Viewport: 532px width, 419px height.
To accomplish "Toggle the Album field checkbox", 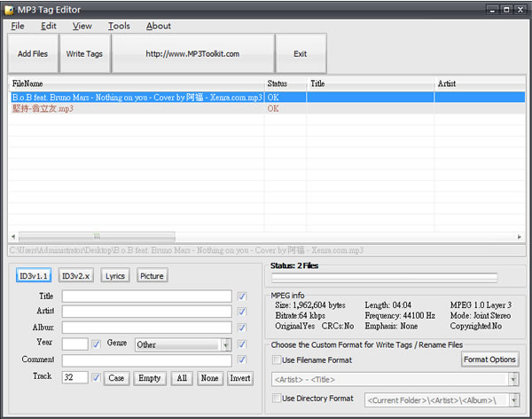I will pos(242,328).
